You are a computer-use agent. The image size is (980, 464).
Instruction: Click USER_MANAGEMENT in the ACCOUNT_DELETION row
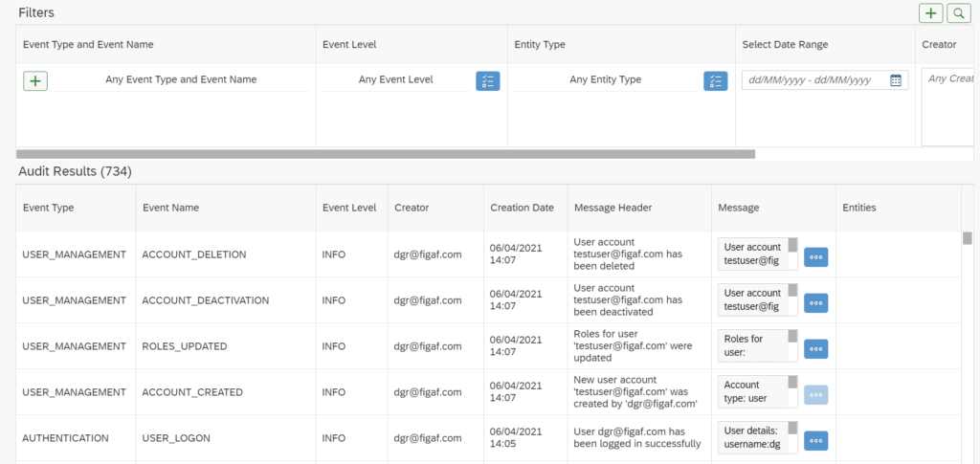[74, 254]
